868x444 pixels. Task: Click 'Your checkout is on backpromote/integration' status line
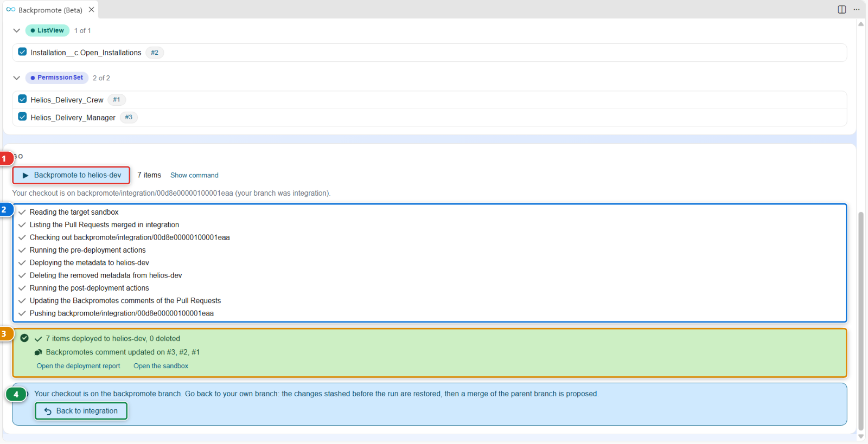coord(171,193)
